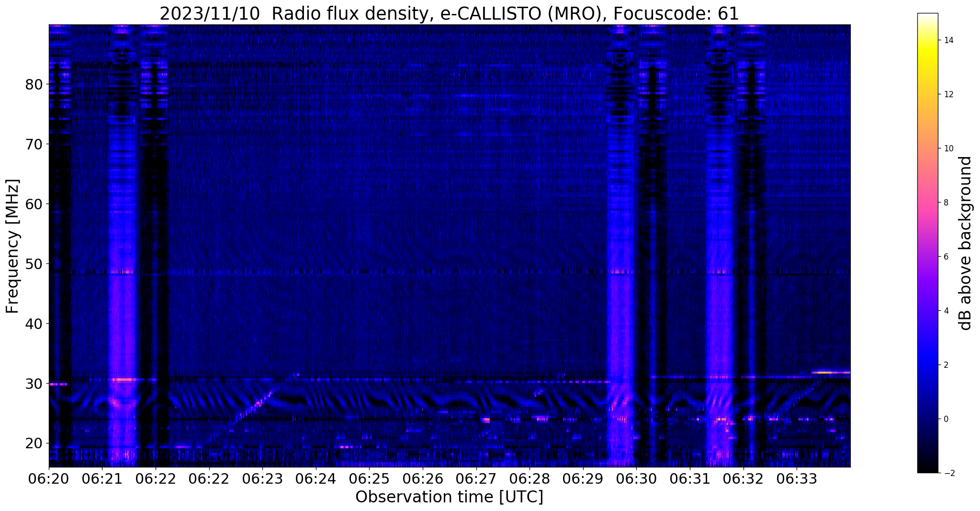Screen dimensions: 980x511
Task: Click the 06:29 time tick label
Action: (x=583, y=479)
